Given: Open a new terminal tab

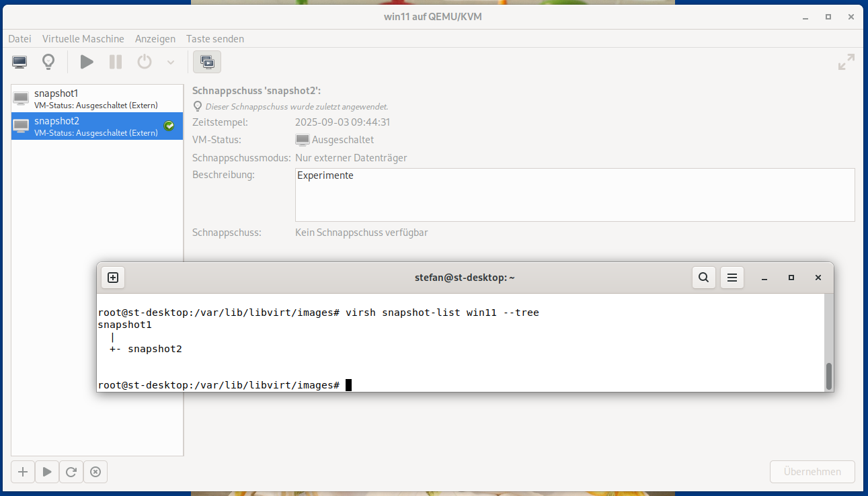Looking at the screenshot, I should pyautogui.click(x=113, y=278).
